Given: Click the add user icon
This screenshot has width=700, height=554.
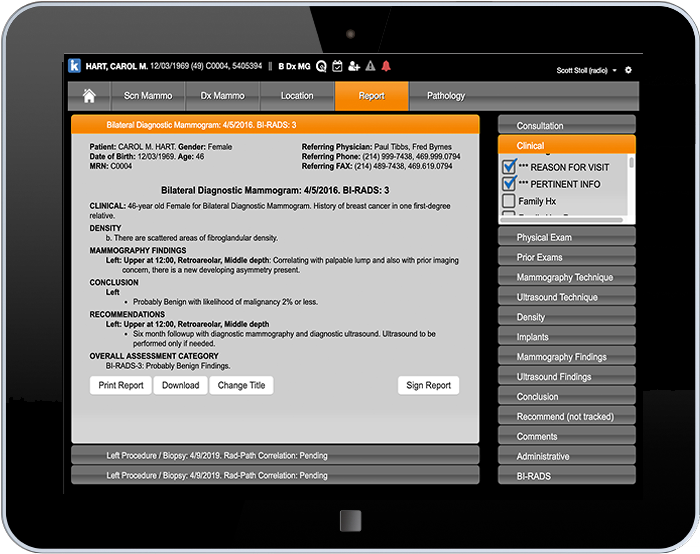Looking at the screenshot, I should (354, 67).
